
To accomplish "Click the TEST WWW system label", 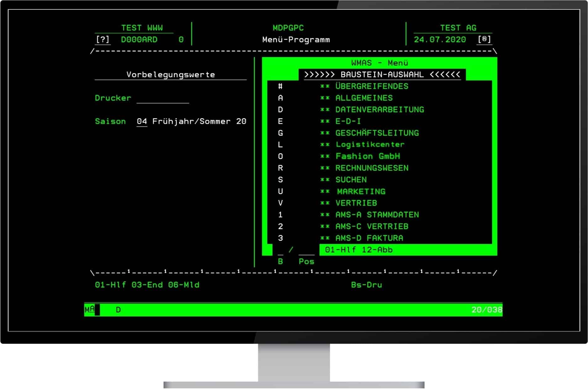I will 142,28.
